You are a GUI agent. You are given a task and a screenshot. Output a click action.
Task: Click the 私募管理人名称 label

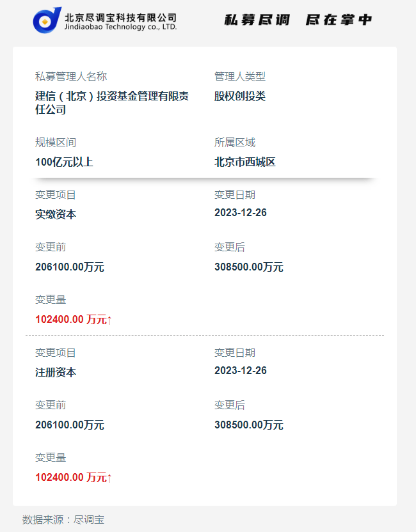pyautogui.click(x=71, y=77)
